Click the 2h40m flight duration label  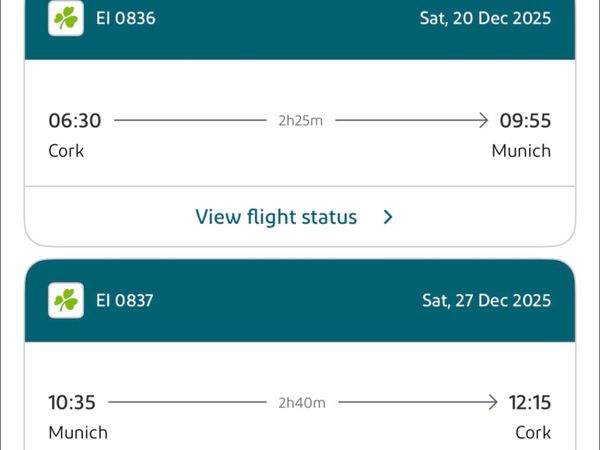coord(302,403)
